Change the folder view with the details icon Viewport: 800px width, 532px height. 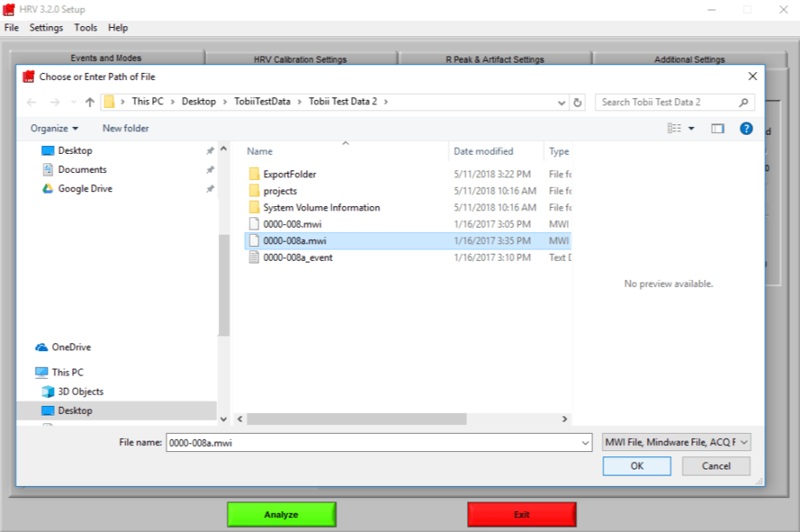675,128
